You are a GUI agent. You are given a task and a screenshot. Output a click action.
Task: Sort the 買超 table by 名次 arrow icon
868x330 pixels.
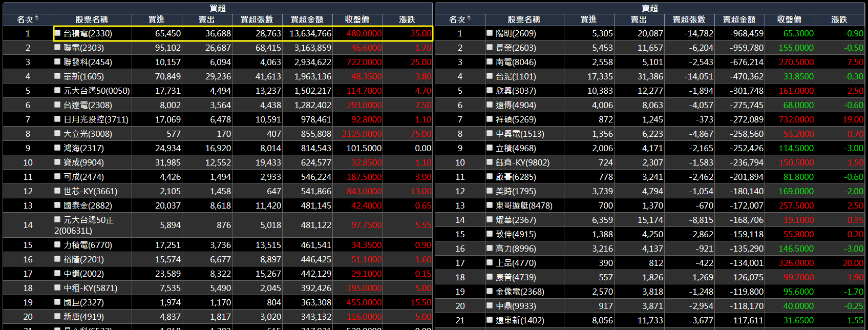[37, 19]
